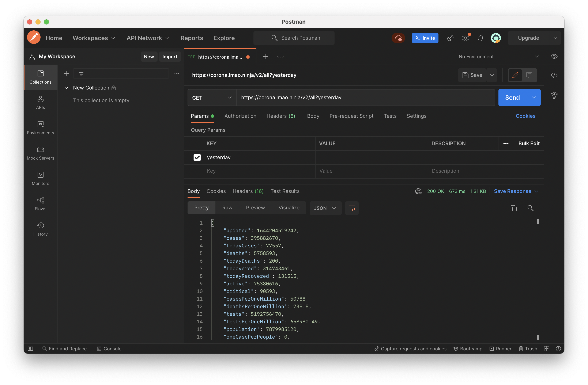Click the request URL input field

[365, 98]
